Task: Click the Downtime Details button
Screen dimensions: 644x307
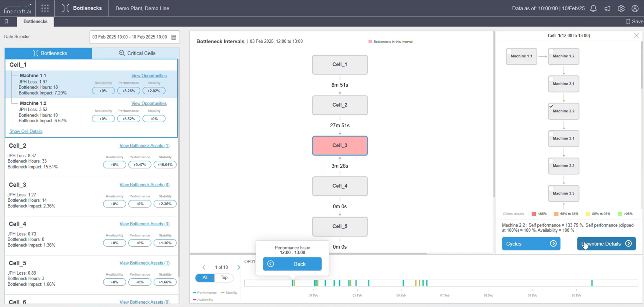Action: (606, 244)
